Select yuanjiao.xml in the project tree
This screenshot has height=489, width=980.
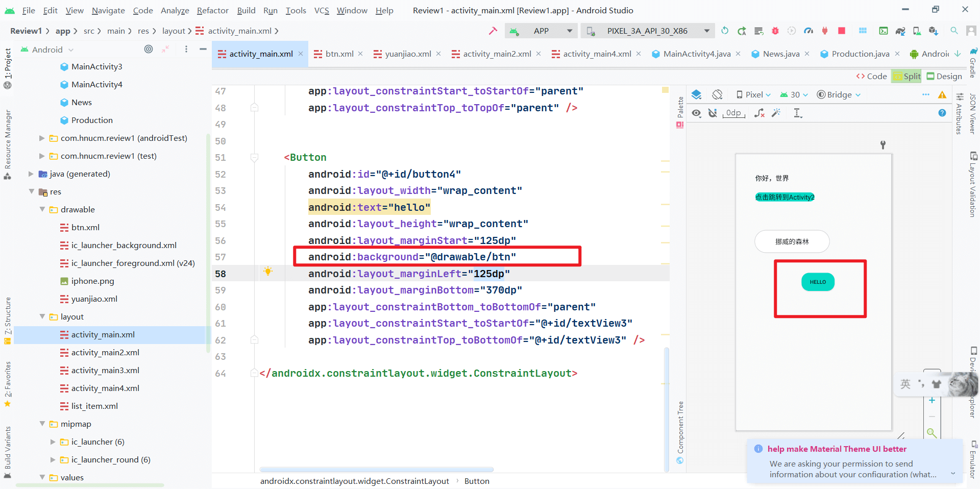94,299
